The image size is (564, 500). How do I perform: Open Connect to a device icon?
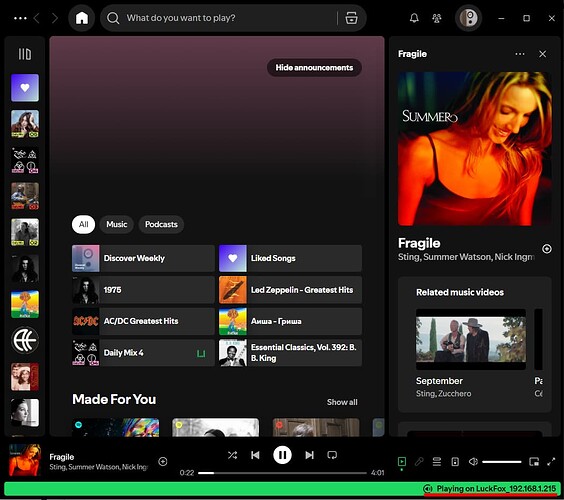pos(455,462)
